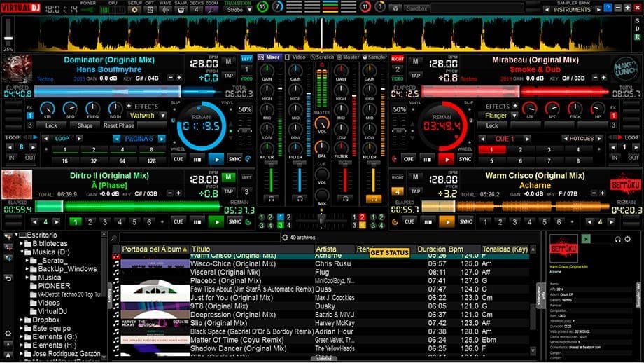Click headphone cue under the blue channel fader
Screen dimensions: 644x363
point(300,198)
